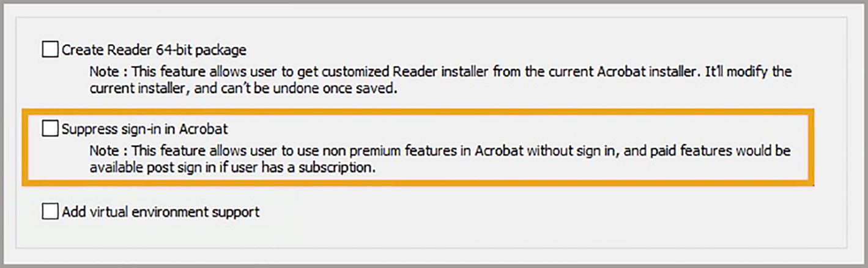
Task: Click the orange highlight border's left edge
Action: point(24,147)
